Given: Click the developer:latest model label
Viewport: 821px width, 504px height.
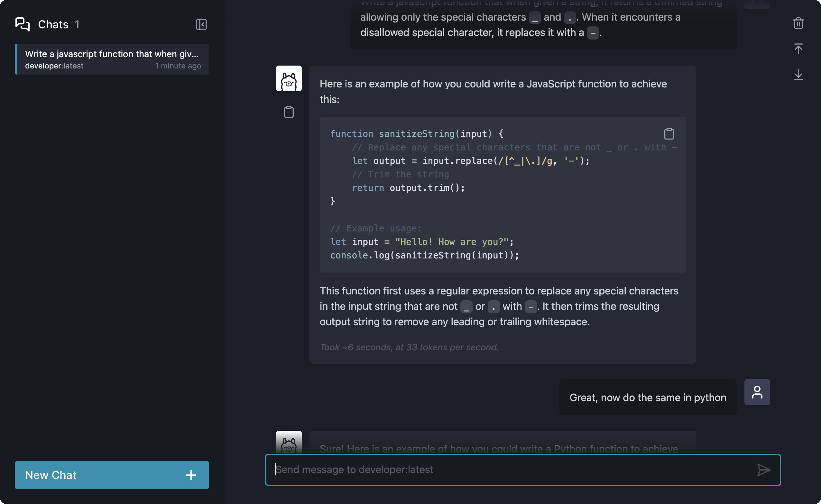Looking at the screenshot, I should 54,66.
